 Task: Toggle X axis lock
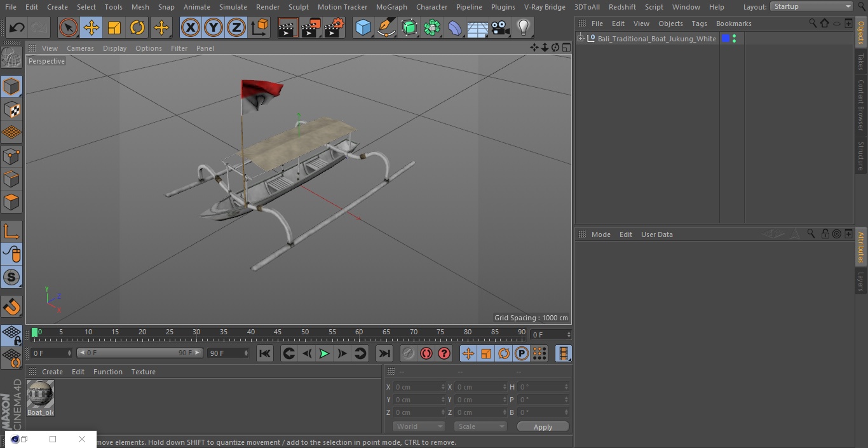[x=191, y=27]
